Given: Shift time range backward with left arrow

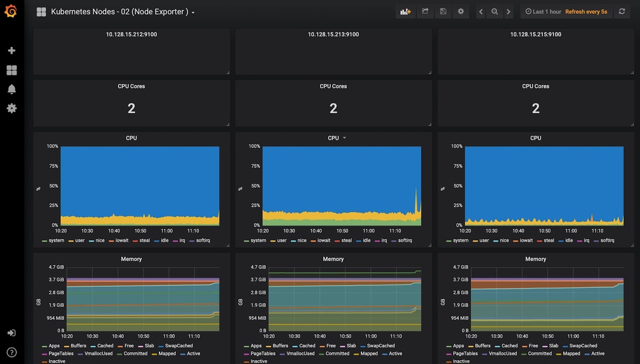Looking at the screenshot, I should 481,11.
